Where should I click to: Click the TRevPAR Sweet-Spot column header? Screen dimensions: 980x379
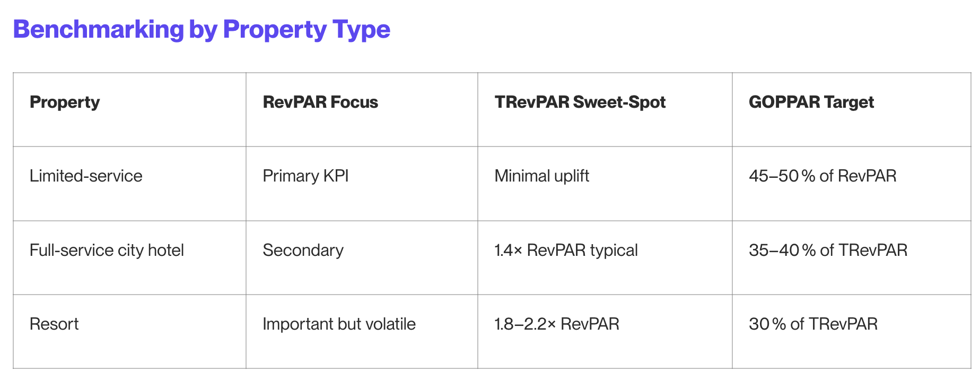click(x=580, y=102)
